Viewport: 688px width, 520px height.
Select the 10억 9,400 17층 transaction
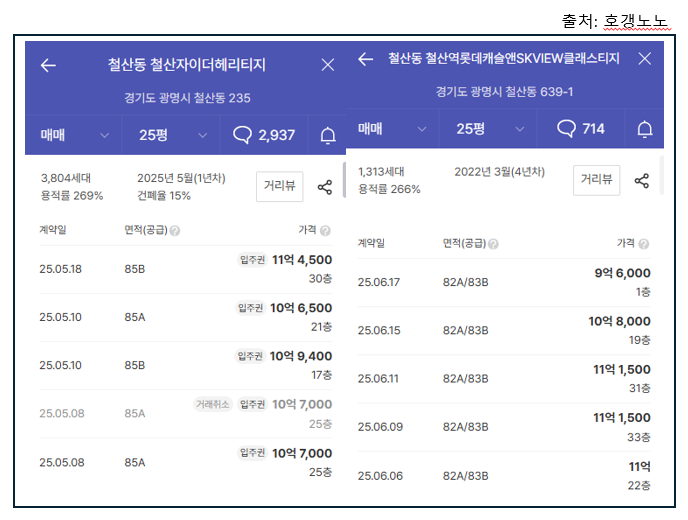[185, 366]
